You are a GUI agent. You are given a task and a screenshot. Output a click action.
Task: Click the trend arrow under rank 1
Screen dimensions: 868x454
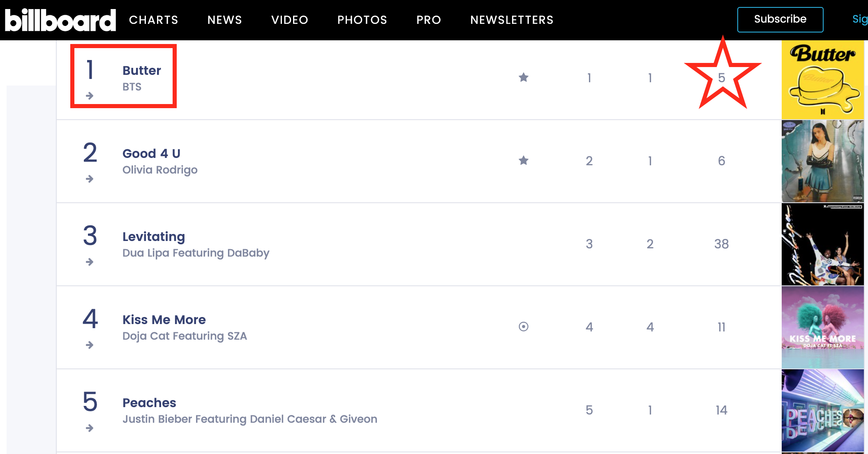coord(90,96)
